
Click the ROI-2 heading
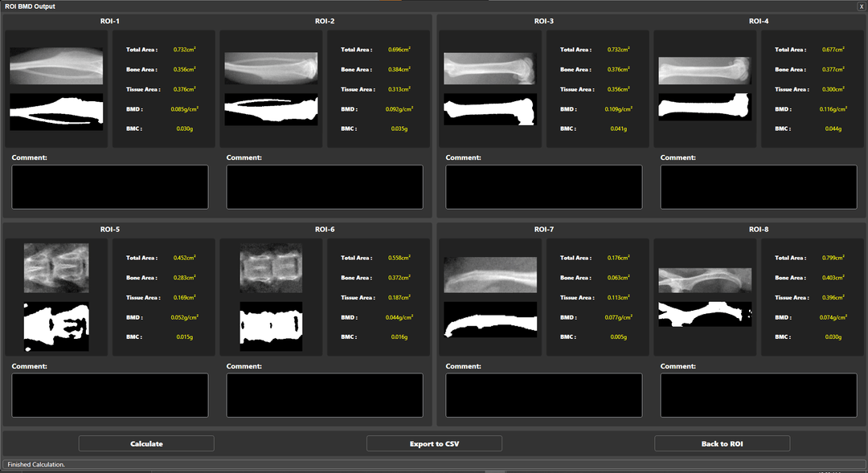[x=325, y=21]
